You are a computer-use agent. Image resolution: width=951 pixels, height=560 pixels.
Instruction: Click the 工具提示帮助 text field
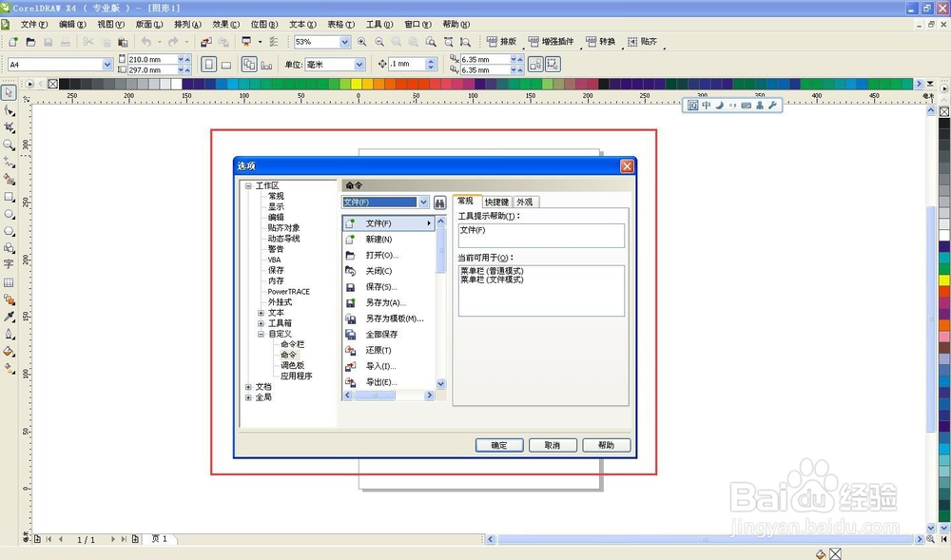coord(541,236)
